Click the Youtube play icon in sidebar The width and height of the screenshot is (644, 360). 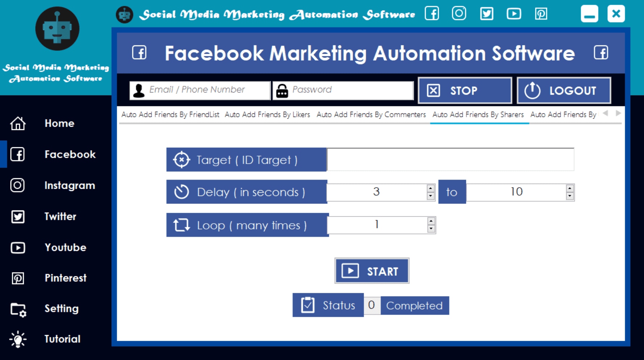18,248
